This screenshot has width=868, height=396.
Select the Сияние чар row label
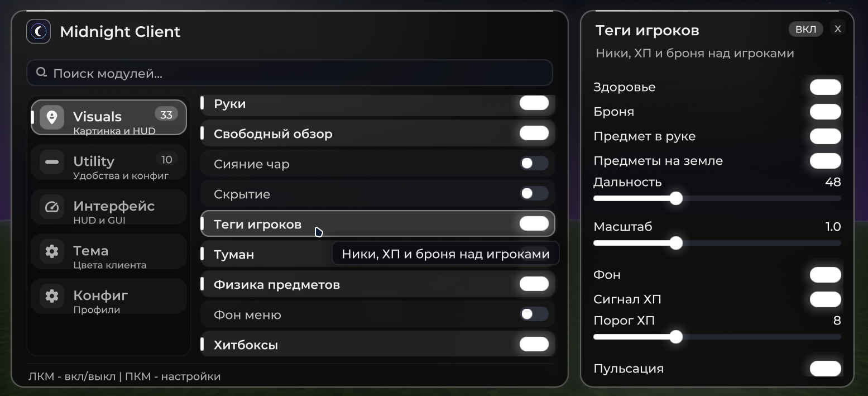click(x=251, y=164)
